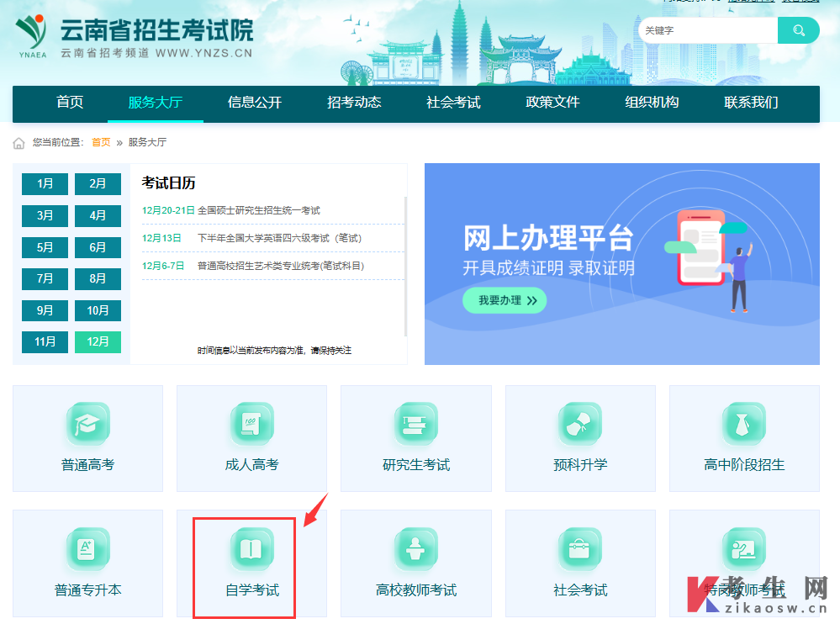Image resolution: width=840 pixels, height=624 pixels.
Task: Click the 关键字 search field
Action: 708,30
